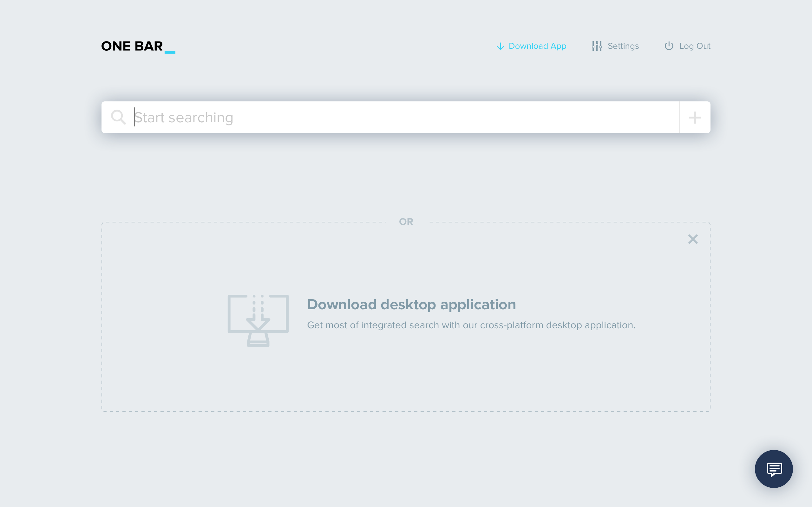Open the Download App link
Screen dimensions: 812x507
(x=537, y=46)
